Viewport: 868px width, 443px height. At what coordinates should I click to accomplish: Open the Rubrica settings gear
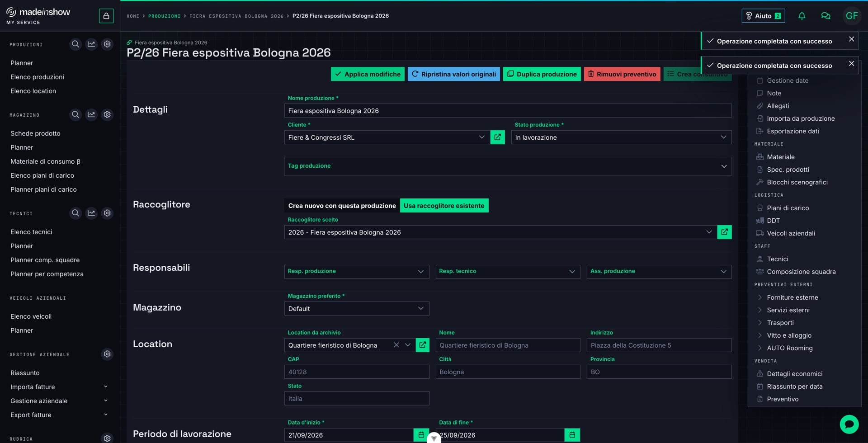tap(107, 438)
